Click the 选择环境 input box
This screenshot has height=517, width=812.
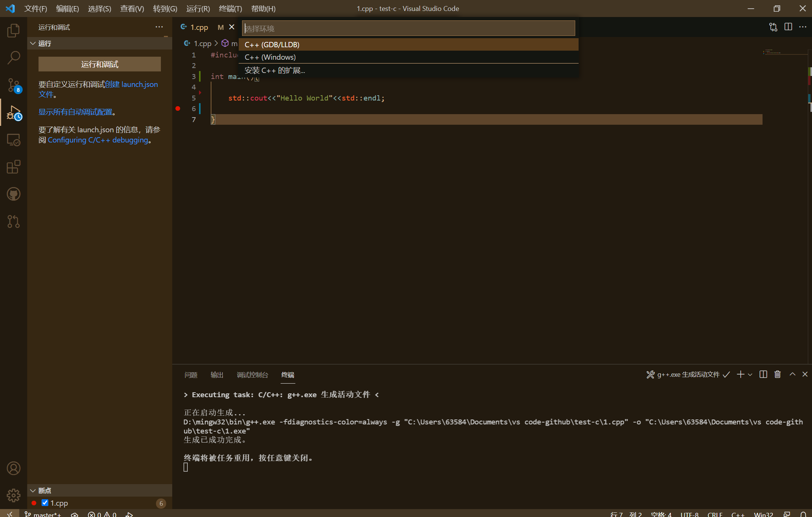pos(408,28)
